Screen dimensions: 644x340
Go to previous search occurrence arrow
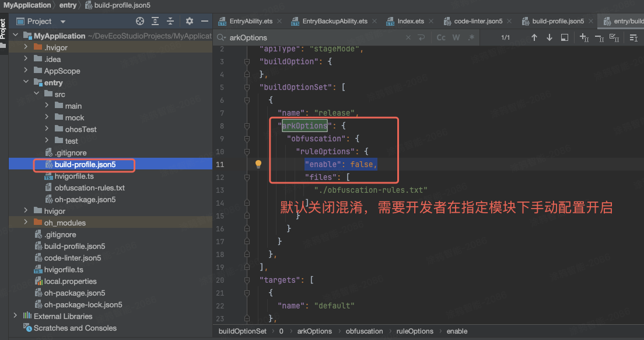pos(534,37)
